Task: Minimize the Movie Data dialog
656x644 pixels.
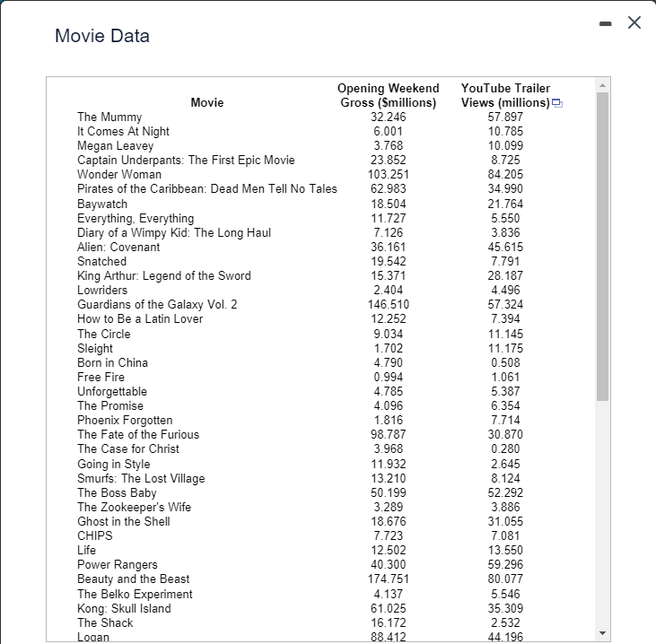Action: coord(605,24)
